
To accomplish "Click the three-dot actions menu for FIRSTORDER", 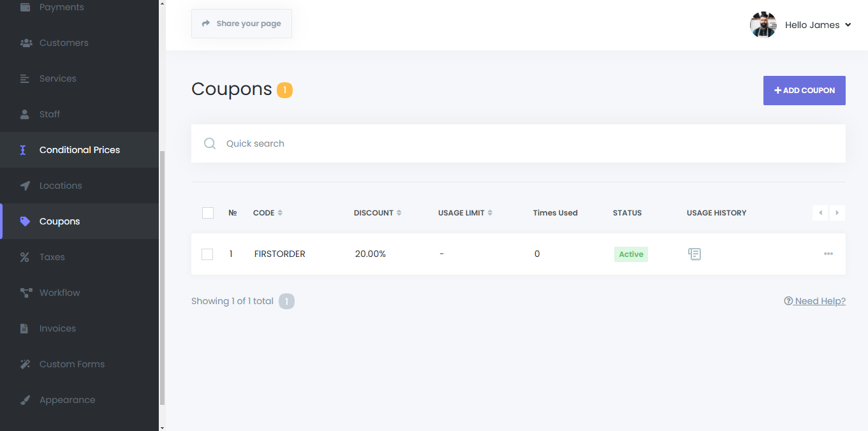I will point(828,254).
